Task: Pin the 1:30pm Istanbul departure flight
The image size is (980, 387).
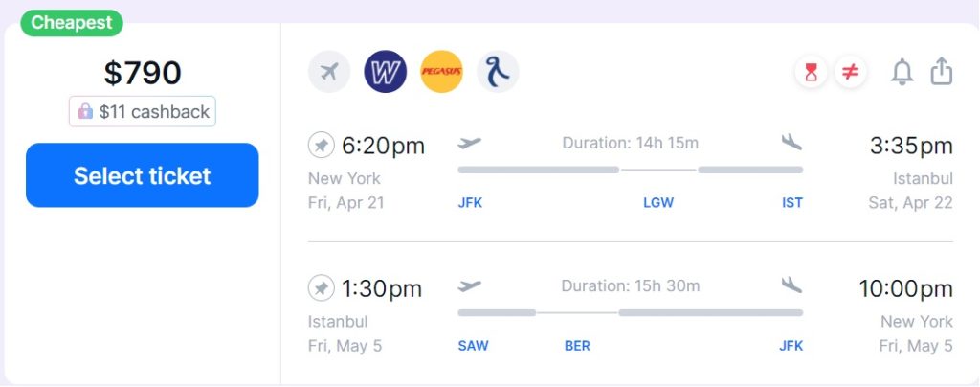Action: point(322,288)
